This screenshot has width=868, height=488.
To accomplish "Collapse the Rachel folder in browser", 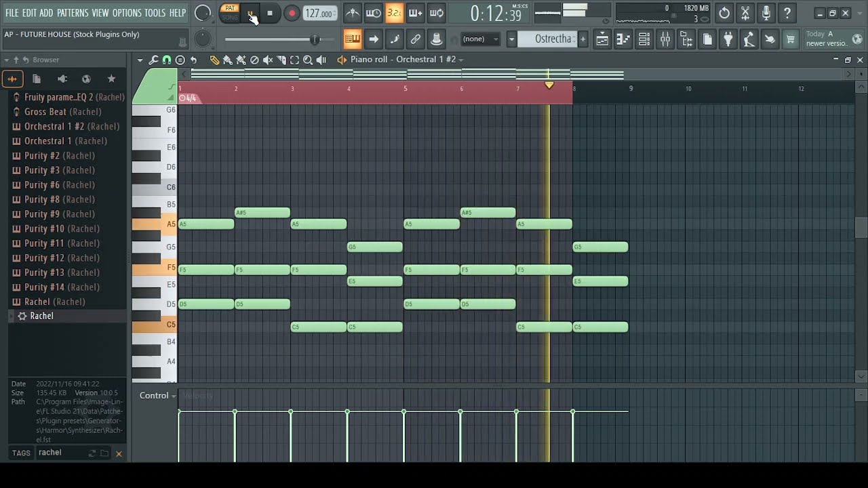I will [x=12, y=317].
